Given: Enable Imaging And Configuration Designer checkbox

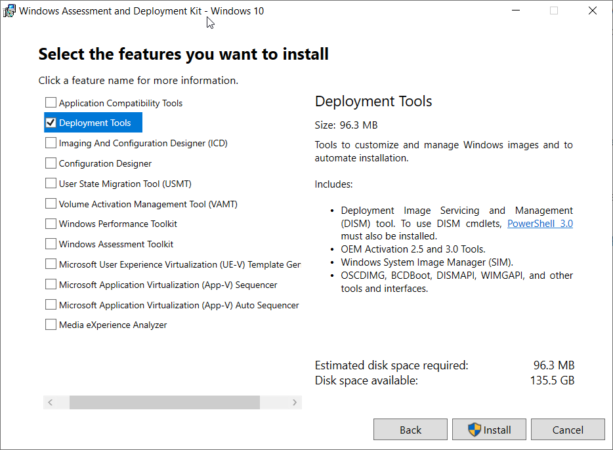Looking at the screenshot, I should coord(50,143).
